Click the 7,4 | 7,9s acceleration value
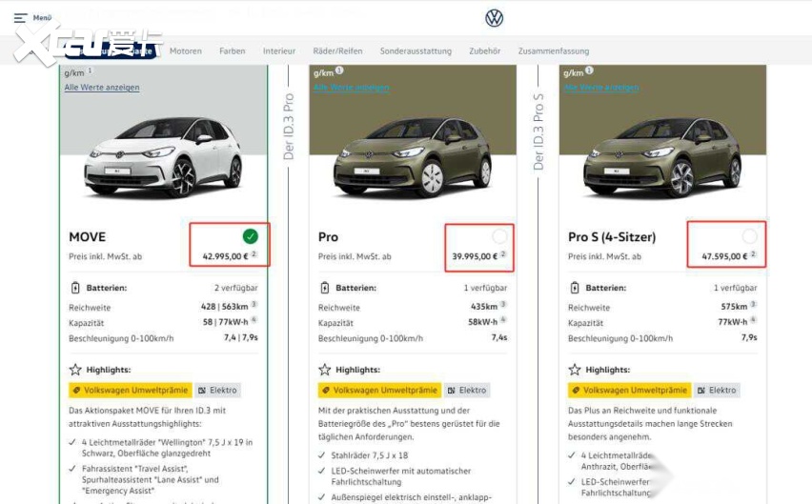Image resolution: width=812 pixels, height=504 pixels. click(x=241, y=337)
